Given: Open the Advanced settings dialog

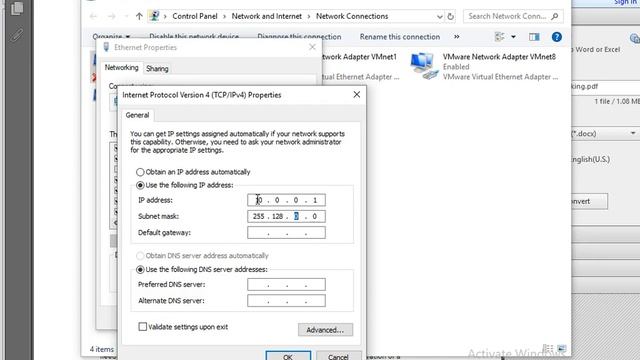Looking at the screenshot, I should (x=325, y=330).
